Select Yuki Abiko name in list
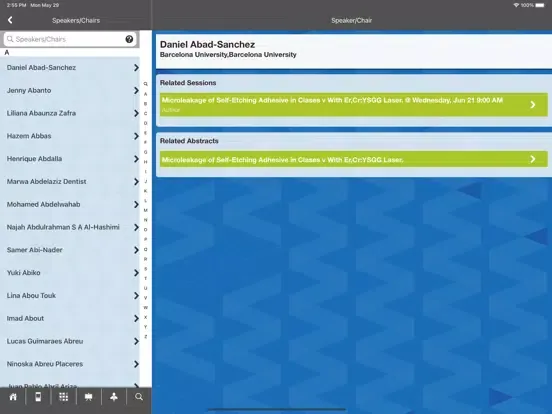This screenshot has width=552, height=414. pyautogui.click(x=24, y=273)
